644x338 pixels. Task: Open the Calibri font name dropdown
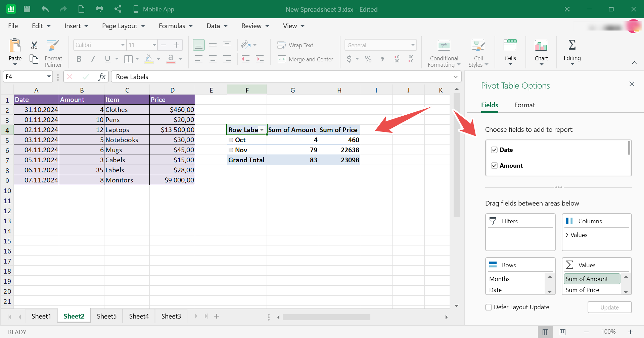tap(123, 45)
